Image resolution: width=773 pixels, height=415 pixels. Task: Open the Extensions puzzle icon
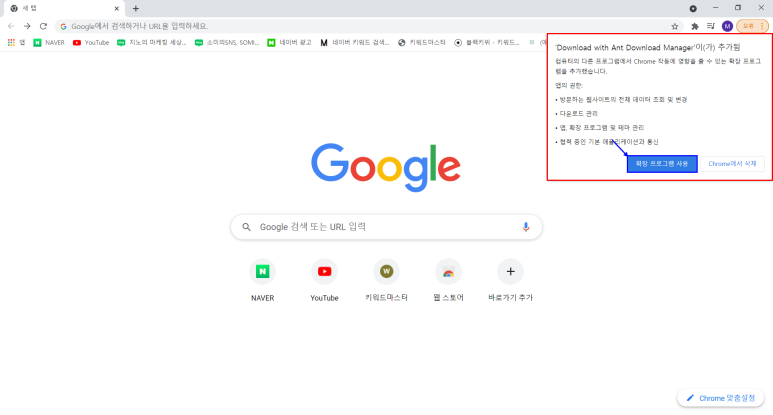pyautogui.click(x=695, y=26)
